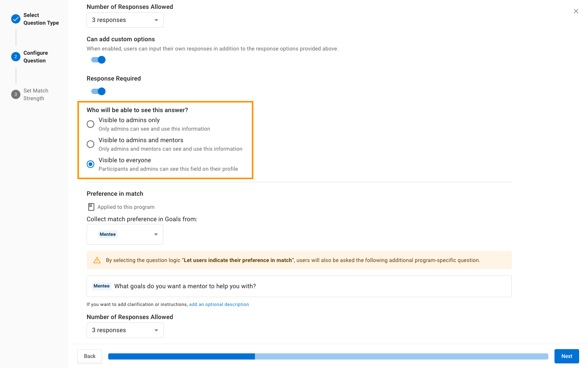Select the Visible to everyone option
The image size is (588, 368).
[90, 164]
